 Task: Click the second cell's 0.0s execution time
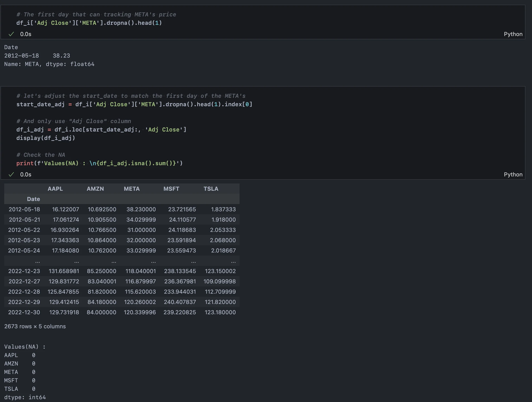[x=26, y=175]
